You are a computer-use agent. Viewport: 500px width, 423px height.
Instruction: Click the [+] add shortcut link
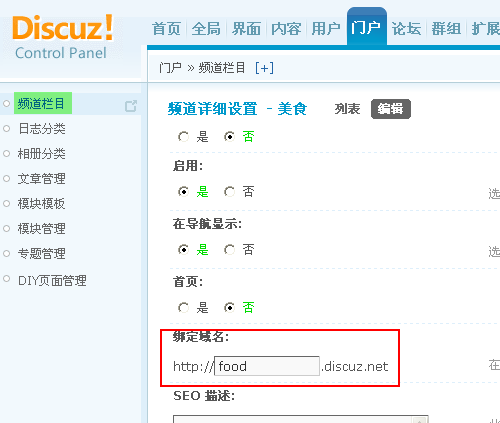[264, 68]
